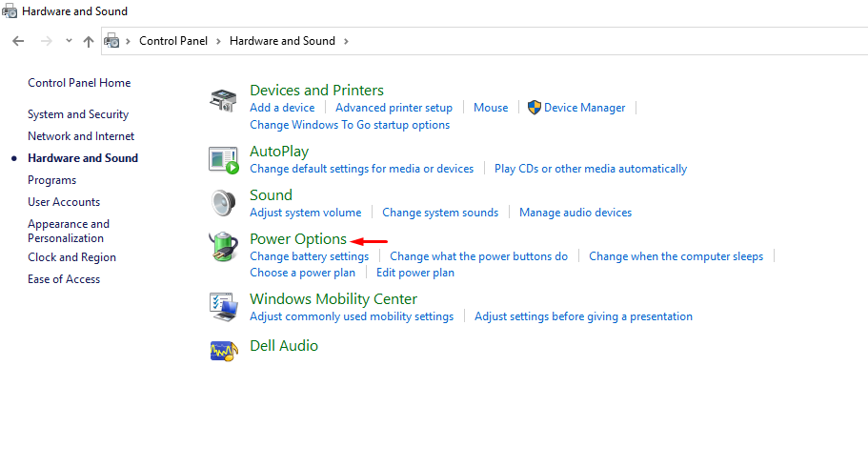The width and height of the screenshot is (868, 468).
Task: Open Dell Audio heading link
Action: [284, 346]
